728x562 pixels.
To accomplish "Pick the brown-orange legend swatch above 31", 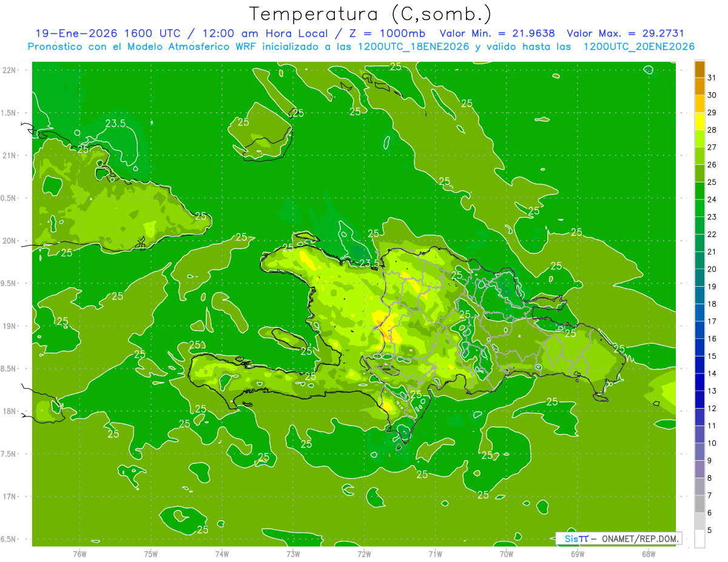I will (x=699, y=69).
